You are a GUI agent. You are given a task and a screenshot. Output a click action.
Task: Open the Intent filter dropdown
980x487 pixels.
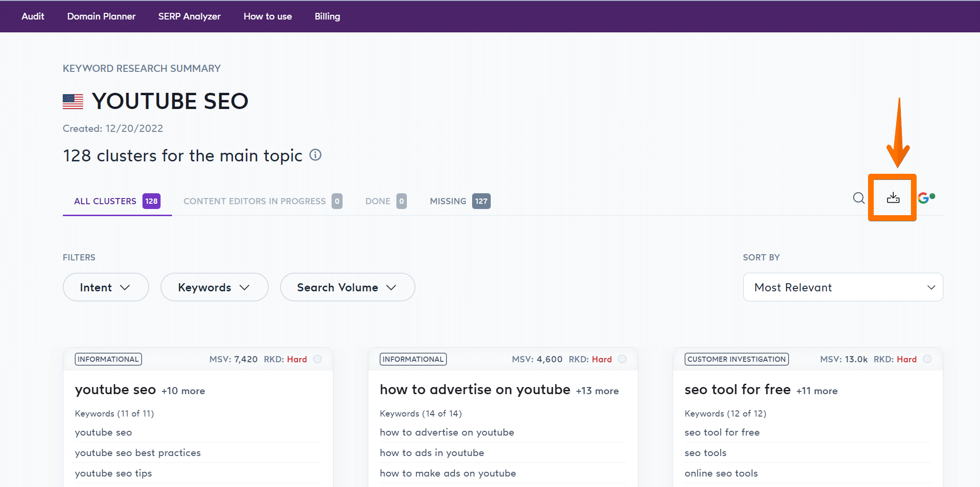pos(106,287)
